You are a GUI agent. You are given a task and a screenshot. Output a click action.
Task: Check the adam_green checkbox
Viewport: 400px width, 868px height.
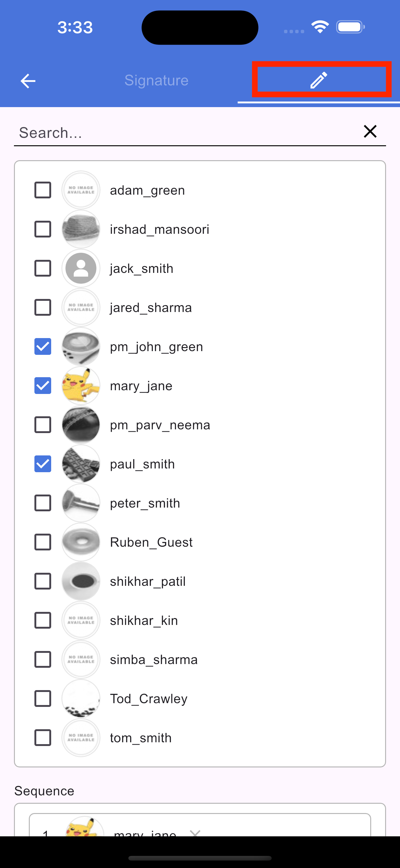[43, 190]
